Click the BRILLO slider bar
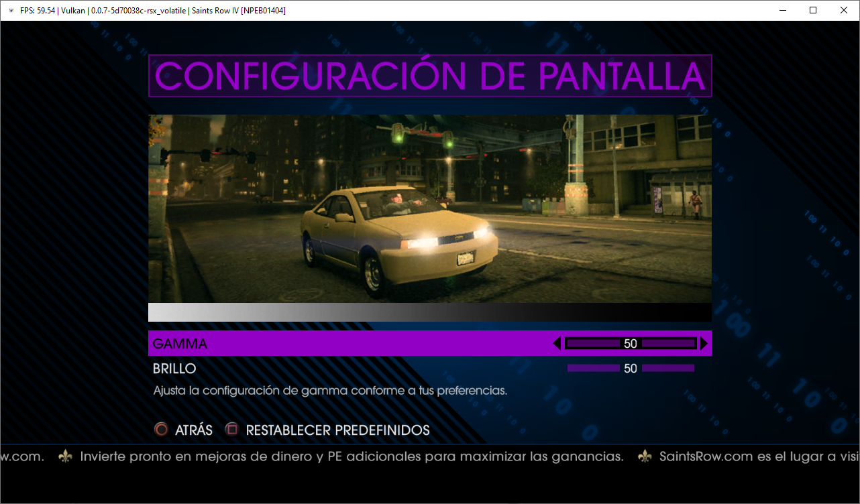This screenshot has height=504, width=860. coord(631,368)
